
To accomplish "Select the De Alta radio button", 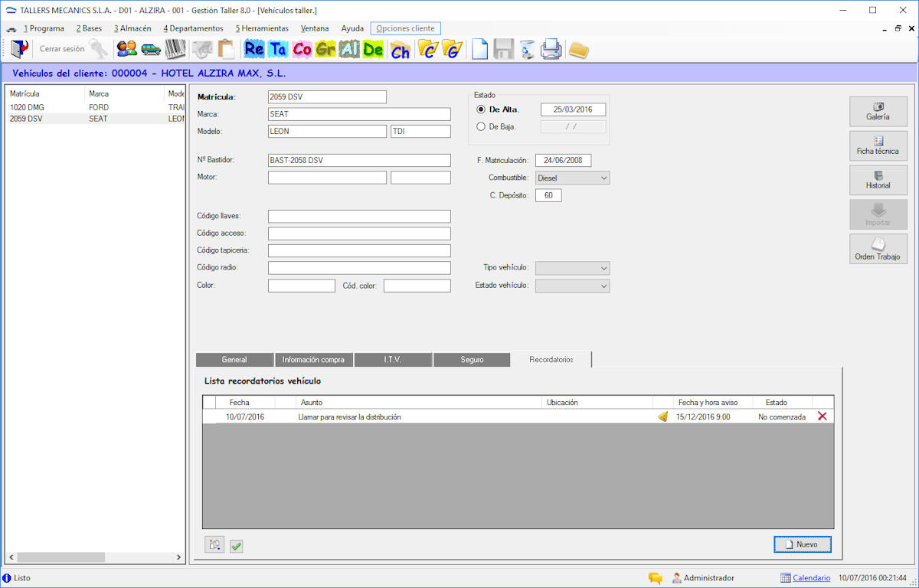I will (481, 109).
